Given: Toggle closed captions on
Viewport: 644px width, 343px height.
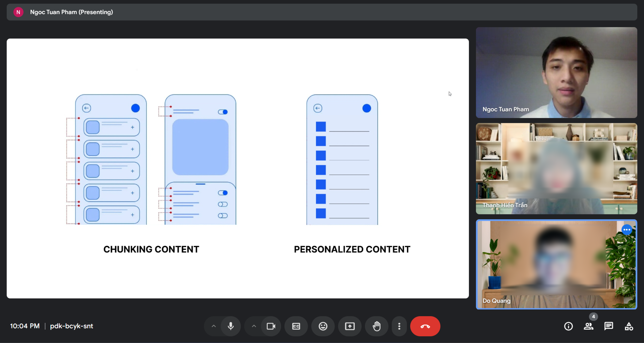Looking at the screenshot, I should [296, 326].
